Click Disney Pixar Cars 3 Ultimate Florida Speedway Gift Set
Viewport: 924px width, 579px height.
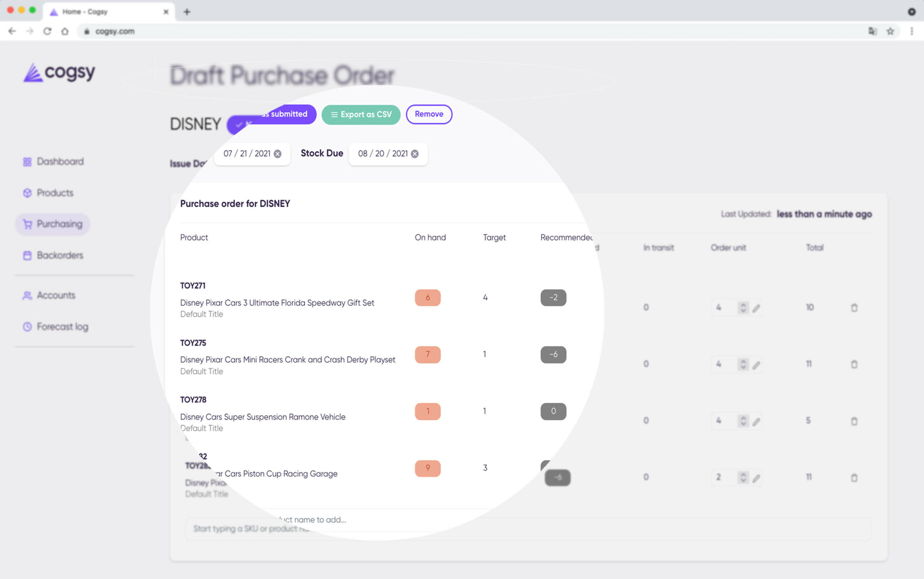pos(277,303)
